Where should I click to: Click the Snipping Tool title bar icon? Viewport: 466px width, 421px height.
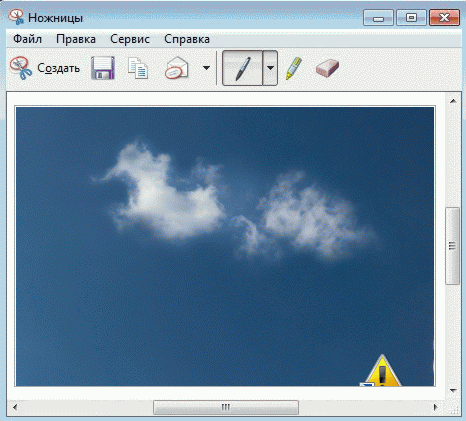pos(16,17)
